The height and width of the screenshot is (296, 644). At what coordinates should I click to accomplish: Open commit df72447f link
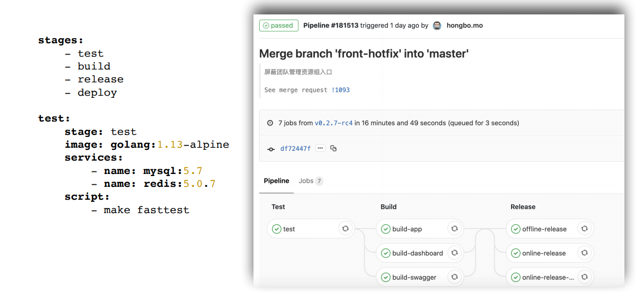295,149
